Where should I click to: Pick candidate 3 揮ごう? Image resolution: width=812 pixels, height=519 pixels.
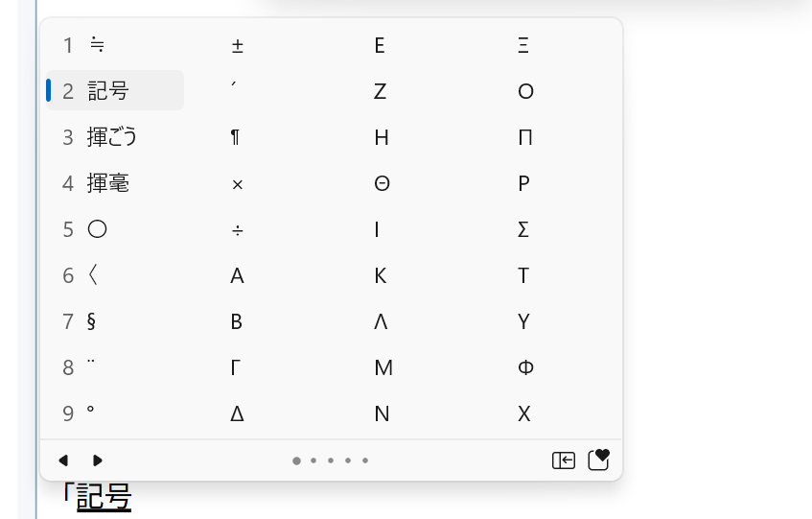(x=112, y=137)
